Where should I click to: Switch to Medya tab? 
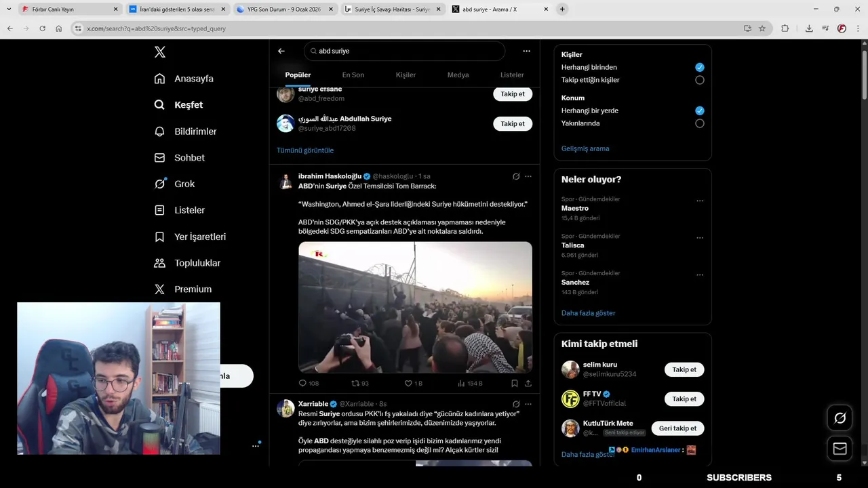click(x=458, y=75)
